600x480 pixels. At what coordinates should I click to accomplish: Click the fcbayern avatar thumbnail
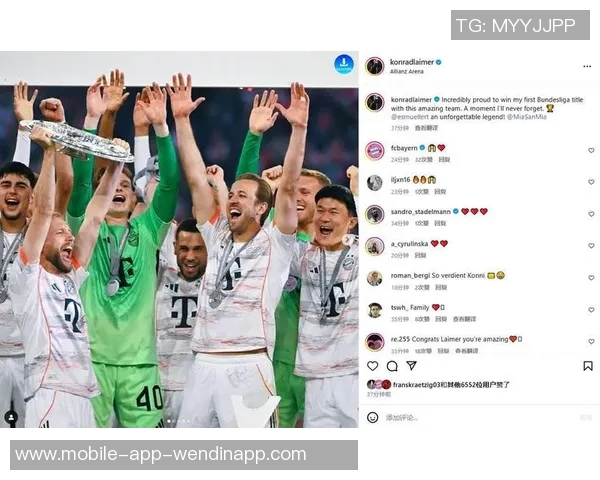tap(375, 150)
